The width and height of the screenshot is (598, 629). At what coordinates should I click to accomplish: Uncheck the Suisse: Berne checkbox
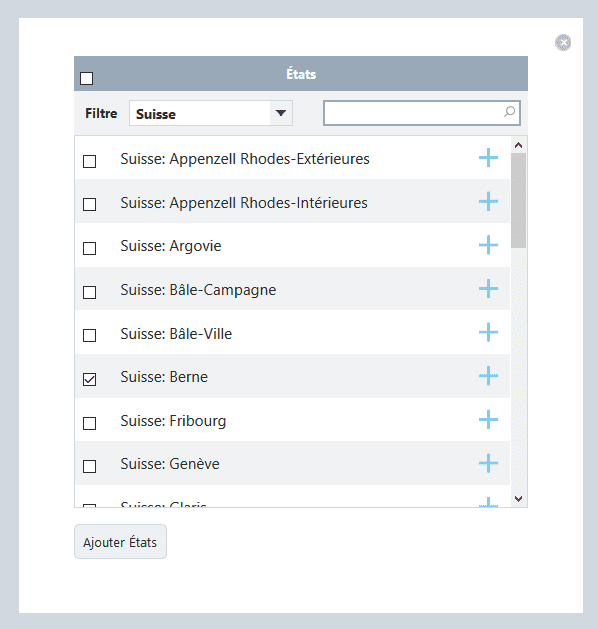pyautogui.click(x=89, y=379)
